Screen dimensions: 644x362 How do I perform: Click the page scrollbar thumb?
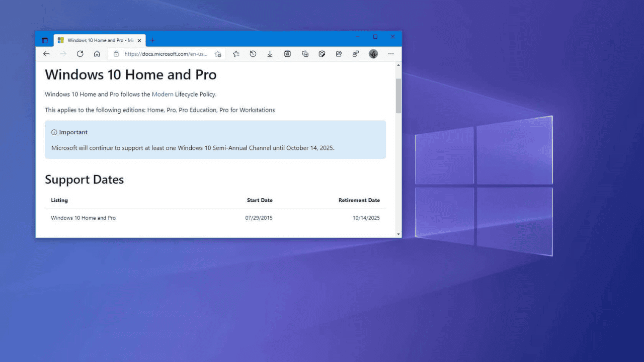pos(398,96)
